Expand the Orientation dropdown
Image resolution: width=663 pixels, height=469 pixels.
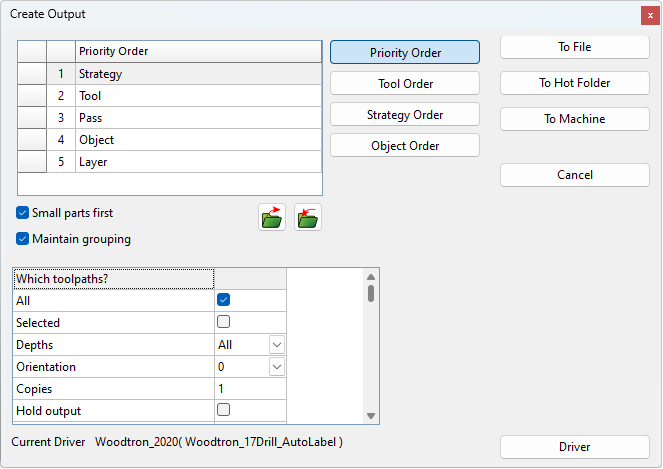(277, 367)
